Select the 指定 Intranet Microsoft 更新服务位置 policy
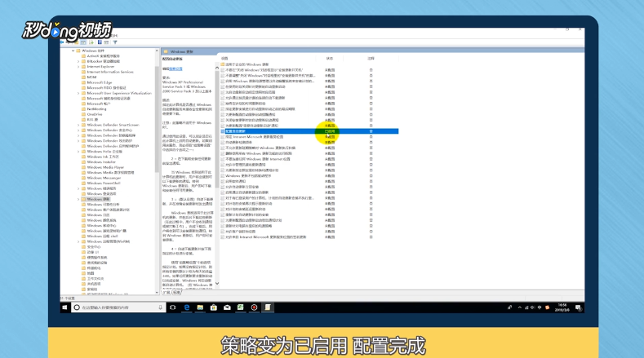Viewport: 644px width, 358px height. (254, 137)
